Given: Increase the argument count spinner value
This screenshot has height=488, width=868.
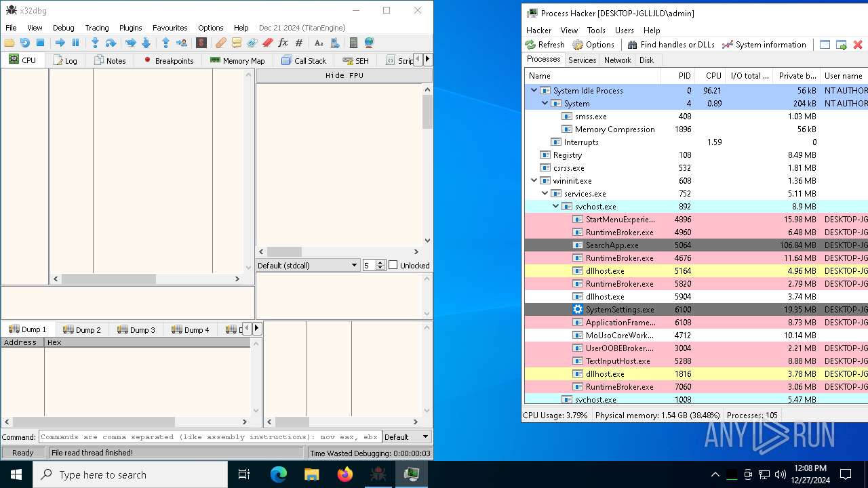Looking at the screenshot, I should point(380,262).
